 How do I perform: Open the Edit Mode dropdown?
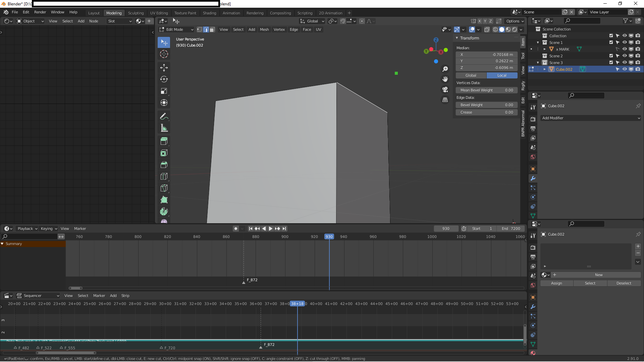coord(176,29)
